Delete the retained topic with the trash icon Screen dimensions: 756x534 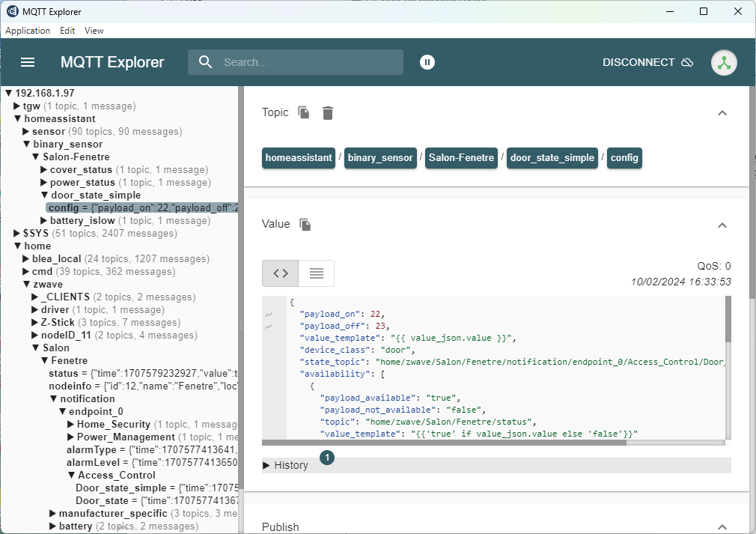tap(328, 113)
